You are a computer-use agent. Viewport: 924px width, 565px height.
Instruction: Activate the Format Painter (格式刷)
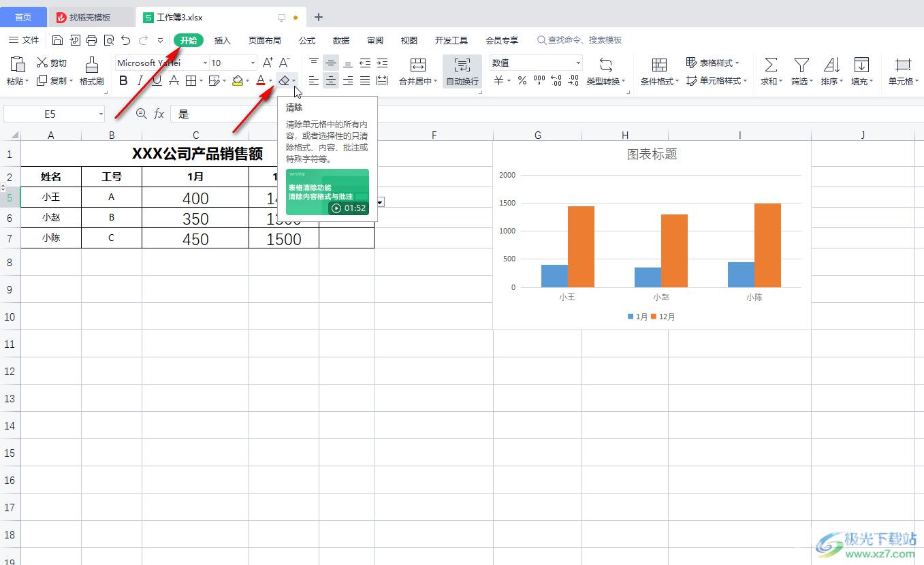(x=91, y=71)
